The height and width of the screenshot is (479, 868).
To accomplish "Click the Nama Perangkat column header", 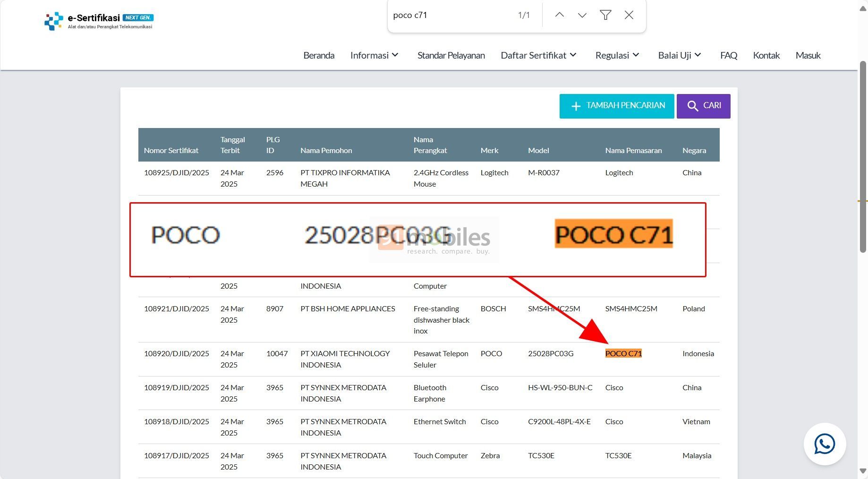I will click(x=430, y=145).
